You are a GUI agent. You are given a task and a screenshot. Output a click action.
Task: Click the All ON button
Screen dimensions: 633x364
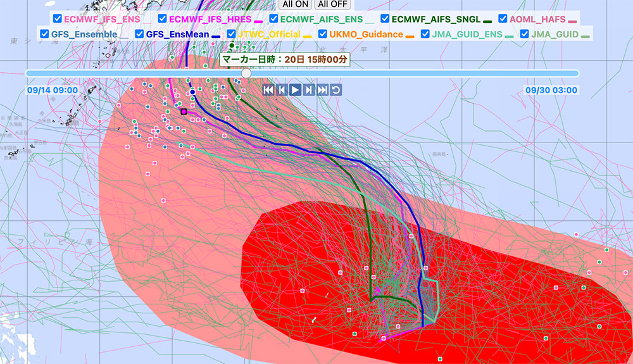pyautogui.click(x=295, y=4)
